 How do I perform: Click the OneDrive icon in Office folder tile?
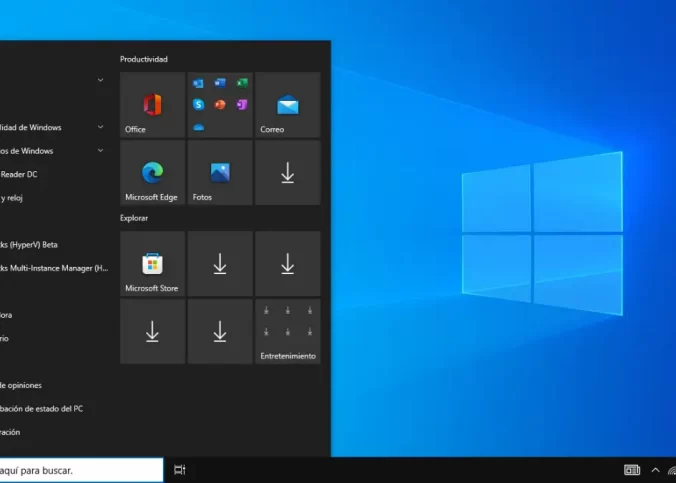click(x=198, y=127)
